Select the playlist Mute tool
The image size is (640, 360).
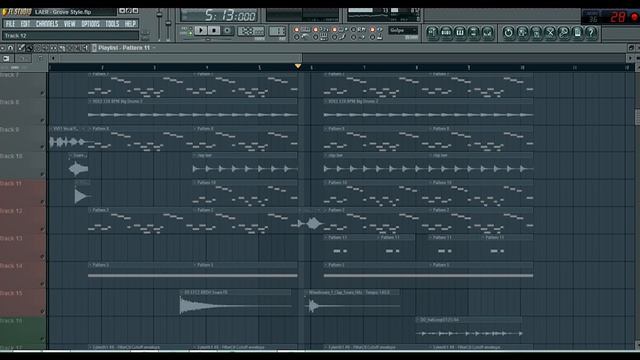pos(45,48)
